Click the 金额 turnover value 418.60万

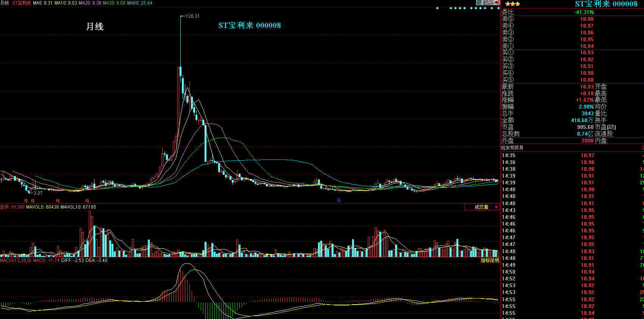[x=582, y=121]
